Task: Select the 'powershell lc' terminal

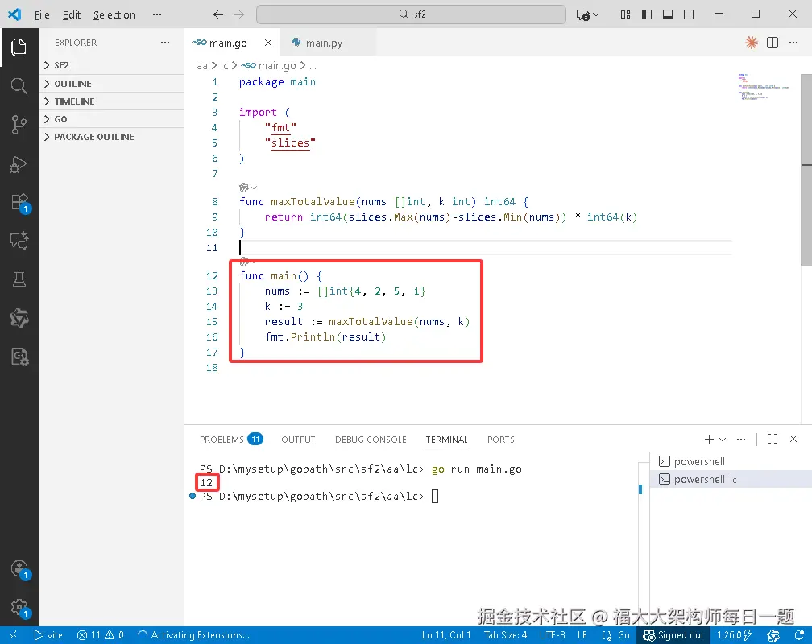Action: coord(731,479)
